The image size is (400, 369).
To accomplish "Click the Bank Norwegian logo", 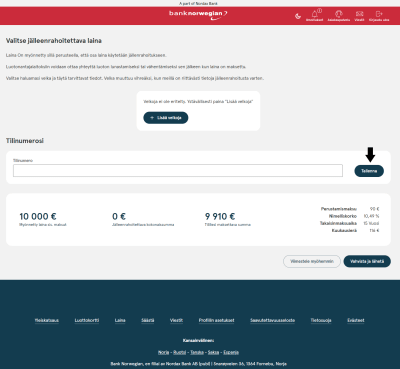I will pyautogui.click(x=198, y=15).
